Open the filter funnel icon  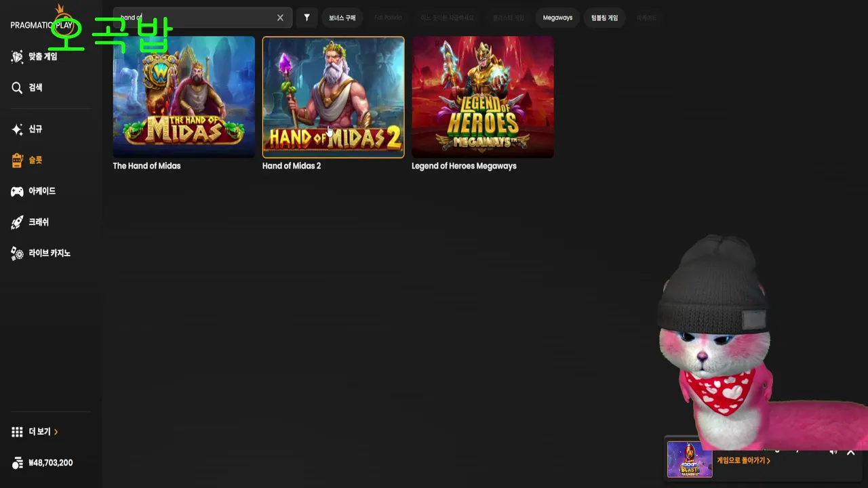[307, 18]
